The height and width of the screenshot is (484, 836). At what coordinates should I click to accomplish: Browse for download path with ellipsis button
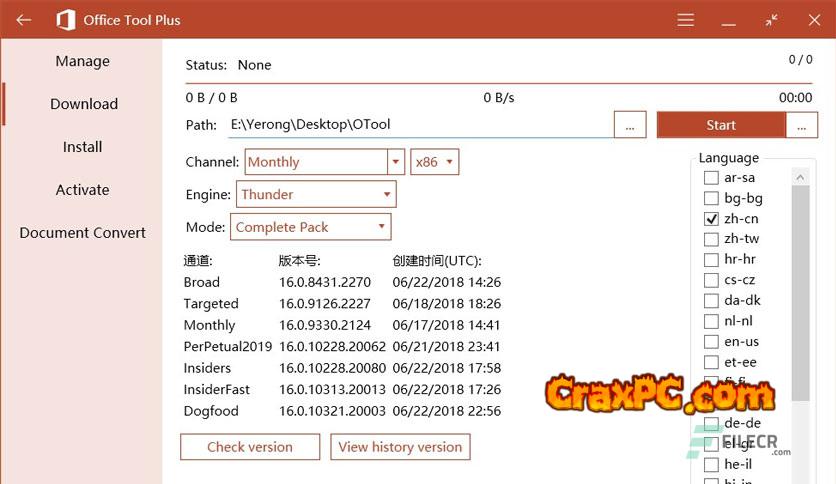(x=630, y=125)
